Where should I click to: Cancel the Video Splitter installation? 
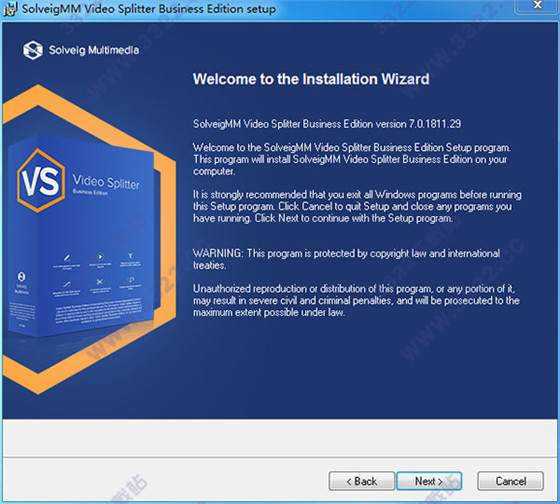(x=510, y=481)
